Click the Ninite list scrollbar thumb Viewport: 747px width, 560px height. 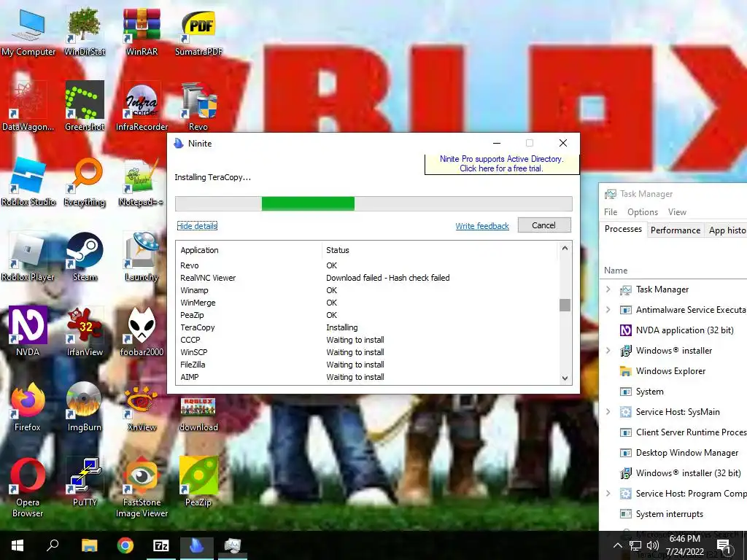pos(565,305)
